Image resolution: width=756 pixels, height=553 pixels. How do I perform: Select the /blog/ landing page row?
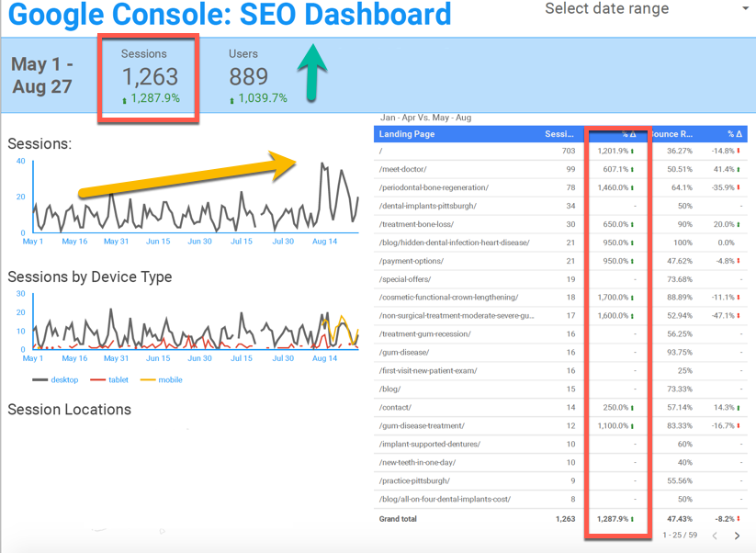560,389
